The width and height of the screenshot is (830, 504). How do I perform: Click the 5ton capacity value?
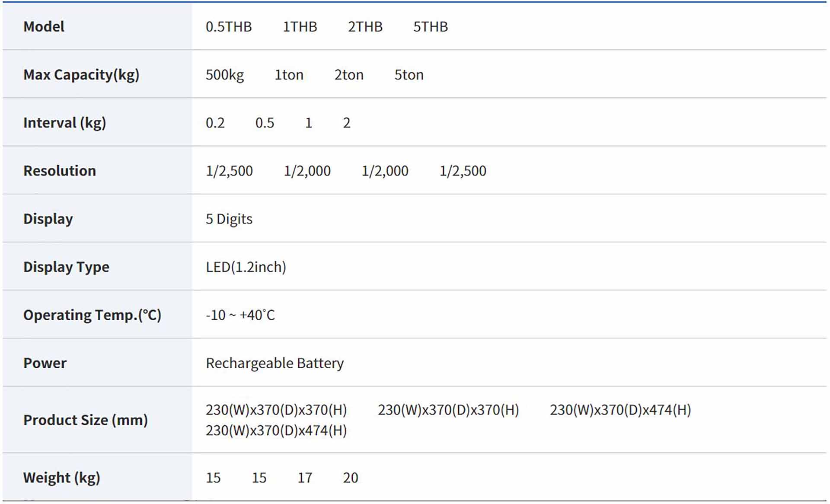(409, 75)
